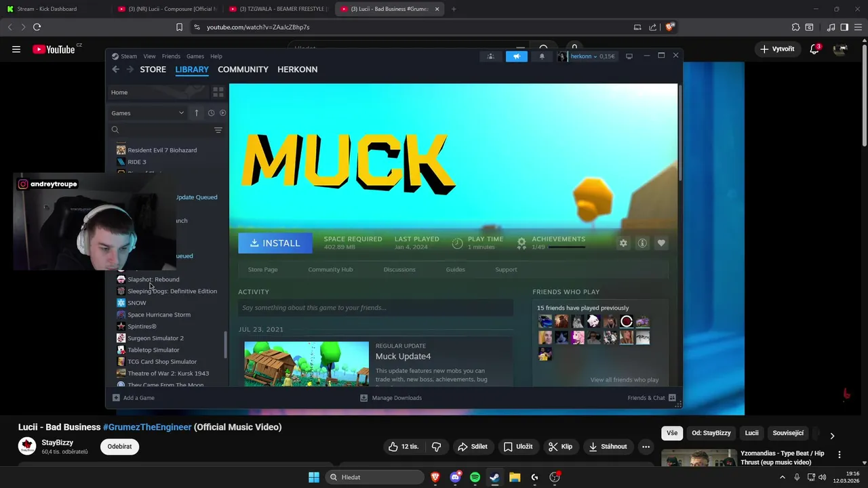The width and height of the screenshot is (868, 488).
Task: Open Brave extensions puzzle icon
Action: pyautogui.click(x=795, y=27)
